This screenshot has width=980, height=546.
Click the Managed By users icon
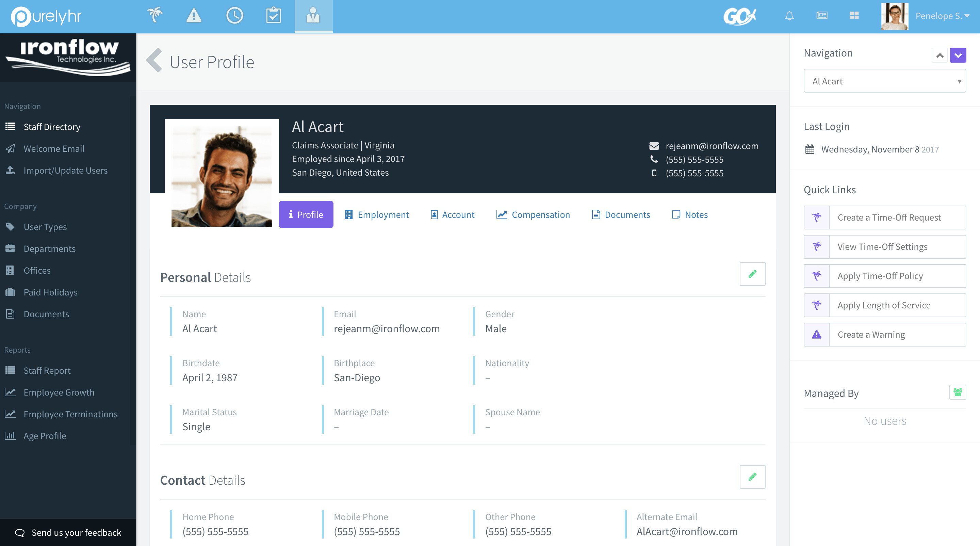(958, 392)
